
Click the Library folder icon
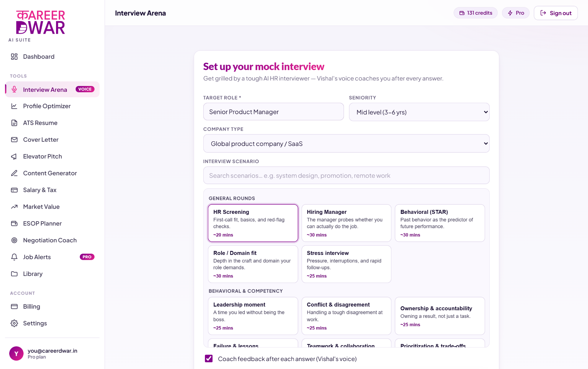(14, 274)
